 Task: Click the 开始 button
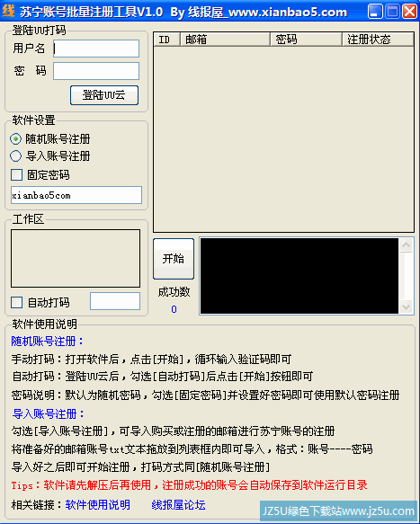pos(174,259)
